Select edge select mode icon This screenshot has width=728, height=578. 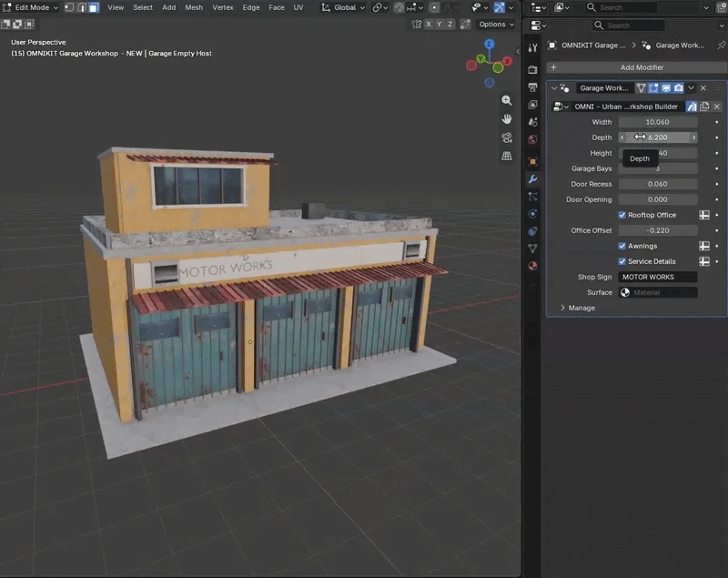[x=82, y=7]
